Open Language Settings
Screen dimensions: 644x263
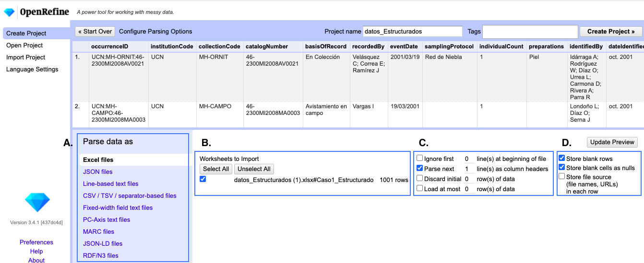32,69
